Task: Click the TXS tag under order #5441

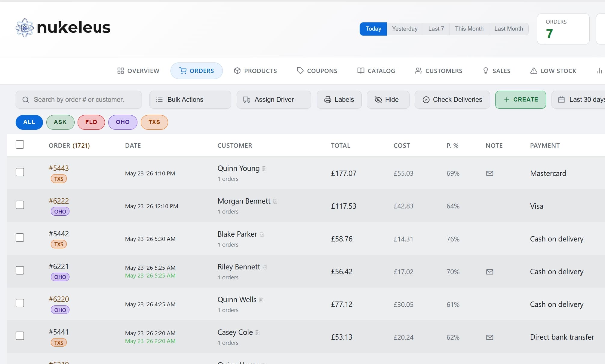Action: 59,343
